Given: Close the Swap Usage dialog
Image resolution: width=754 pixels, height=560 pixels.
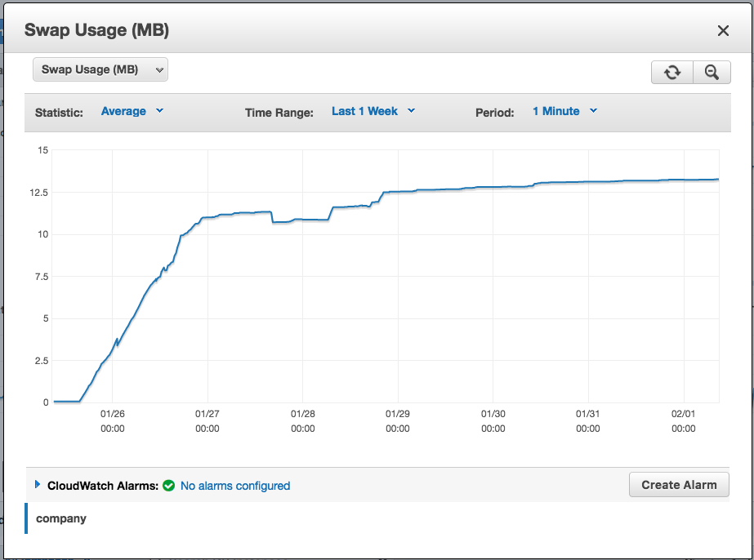Looking at the screenshot, I should coord(723,31).
